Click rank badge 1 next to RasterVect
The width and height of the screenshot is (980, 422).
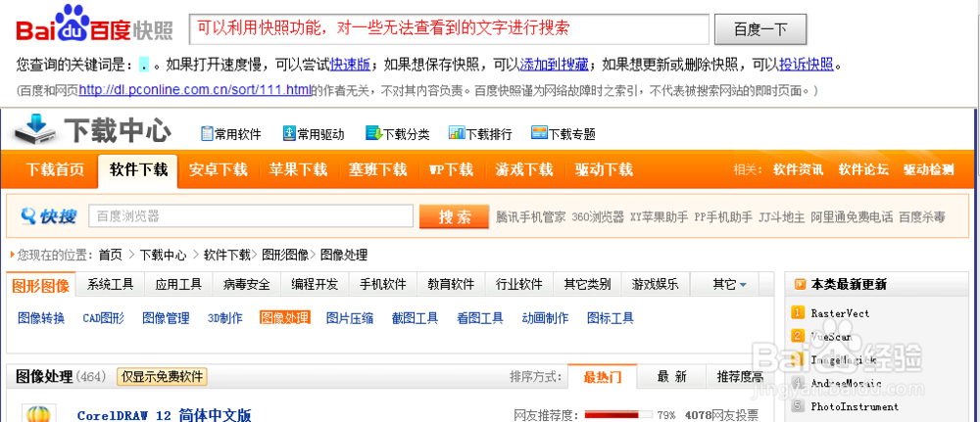pyautogui.click(x=797, y=312)
